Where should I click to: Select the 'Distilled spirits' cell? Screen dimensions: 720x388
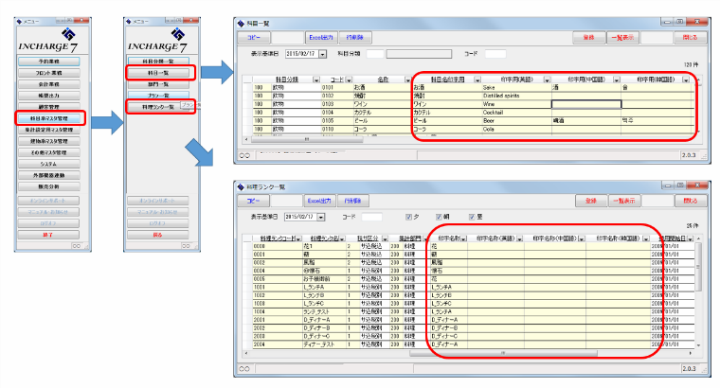[517, 96]
